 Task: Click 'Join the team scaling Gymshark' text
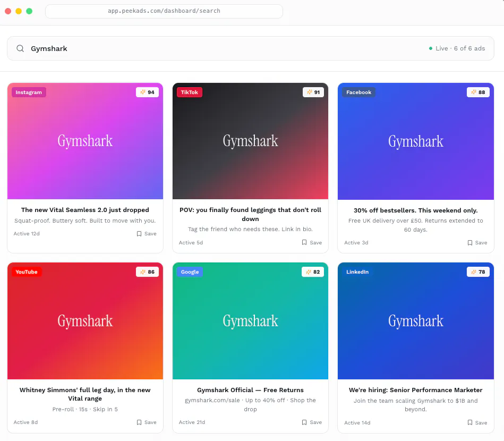coord(416,405)
